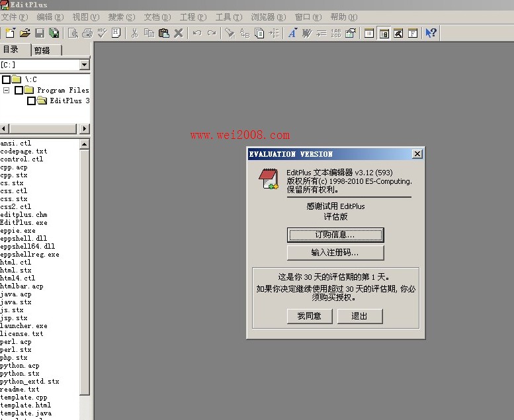This screenshot has height=420, width=514.
Task: Select codepage.txt in file list
Action: tap(24, 151)
